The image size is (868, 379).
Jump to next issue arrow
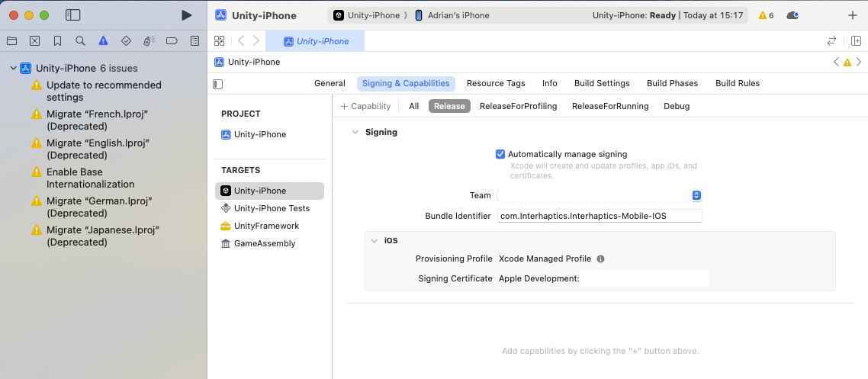(859, 62)
